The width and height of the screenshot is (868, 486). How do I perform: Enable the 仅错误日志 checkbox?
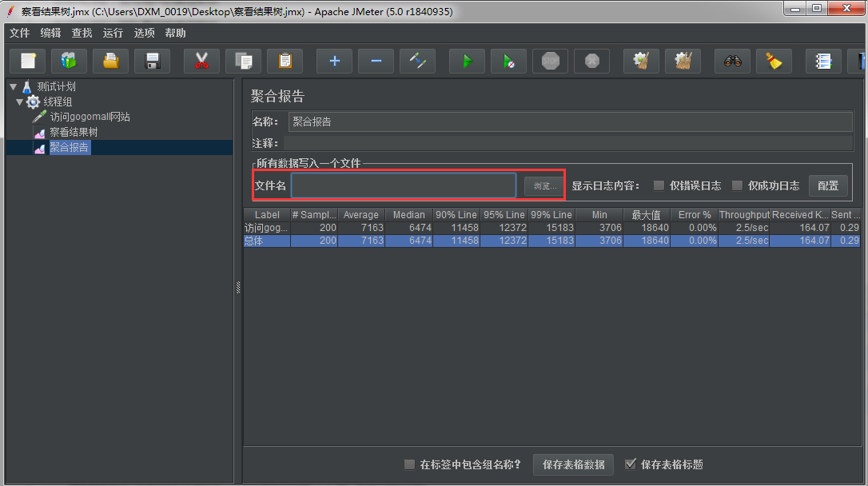[659, 185]
